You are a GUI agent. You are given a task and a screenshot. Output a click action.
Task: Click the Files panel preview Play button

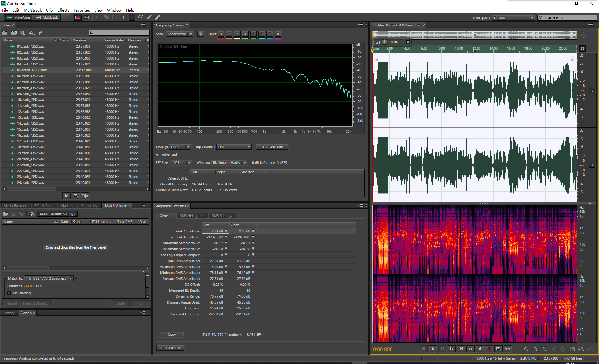[x=66, y=196]
